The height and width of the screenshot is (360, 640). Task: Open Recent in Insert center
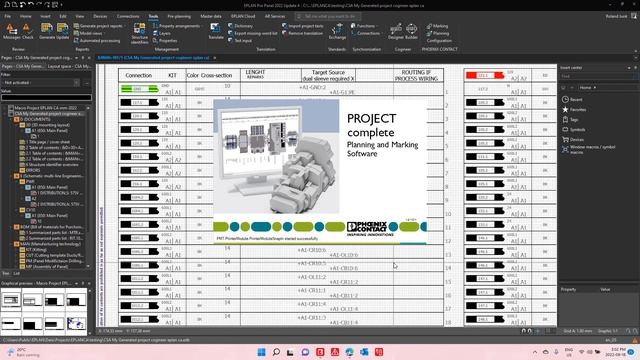(x=572, y=100)
